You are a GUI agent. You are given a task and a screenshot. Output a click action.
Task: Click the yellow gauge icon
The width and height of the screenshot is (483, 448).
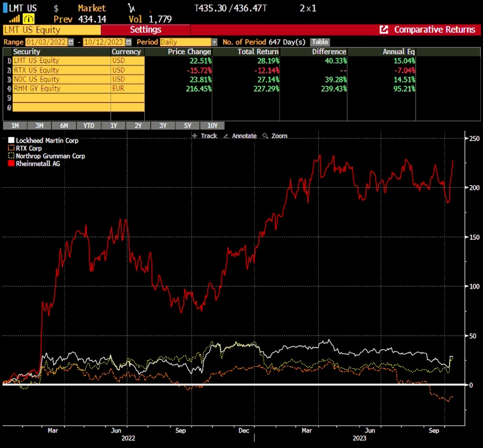[28, 19]
